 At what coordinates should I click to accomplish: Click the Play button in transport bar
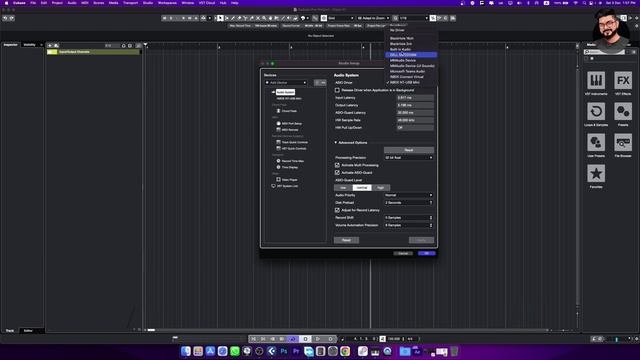coord(318,339)
